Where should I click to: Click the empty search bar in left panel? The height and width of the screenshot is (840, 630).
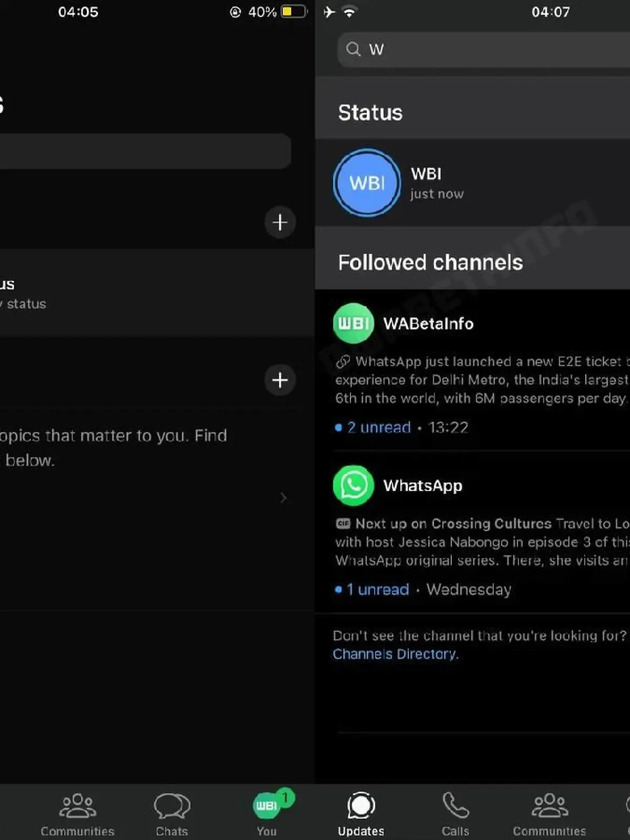145,151
